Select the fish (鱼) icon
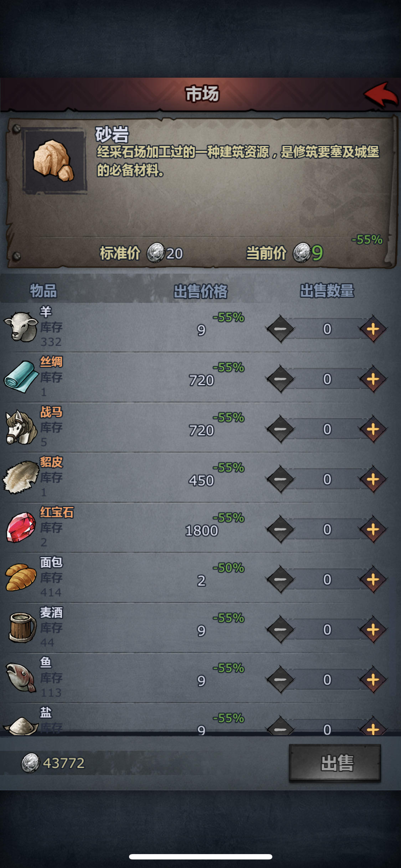 tap(21, 677)
